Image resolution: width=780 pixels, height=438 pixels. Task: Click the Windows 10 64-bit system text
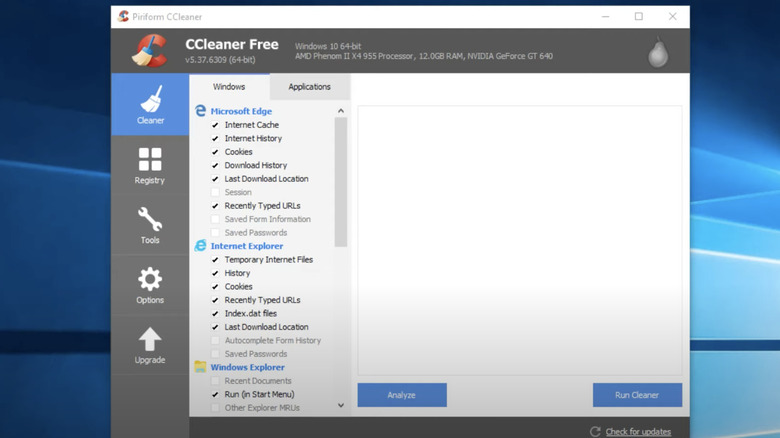click(x=328, y=46)
